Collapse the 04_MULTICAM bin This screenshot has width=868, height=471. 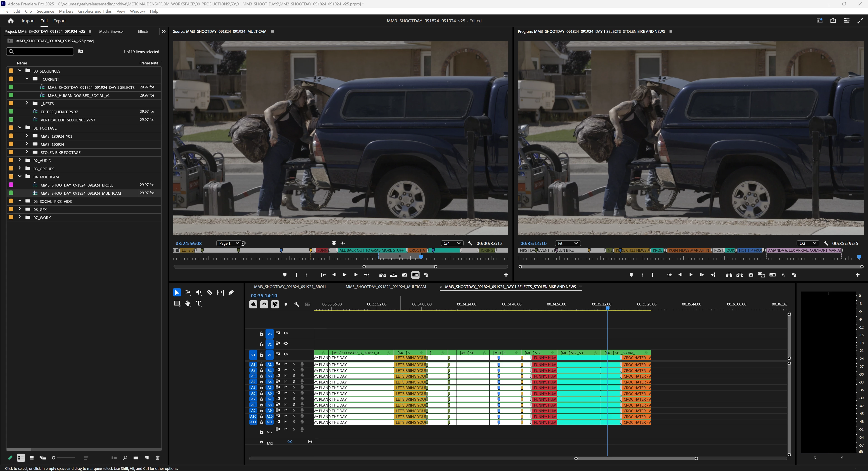point(20,177)
